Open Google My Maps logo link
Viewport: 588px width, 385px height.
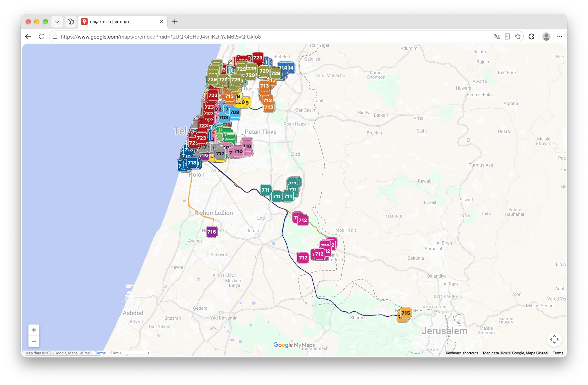294,345
